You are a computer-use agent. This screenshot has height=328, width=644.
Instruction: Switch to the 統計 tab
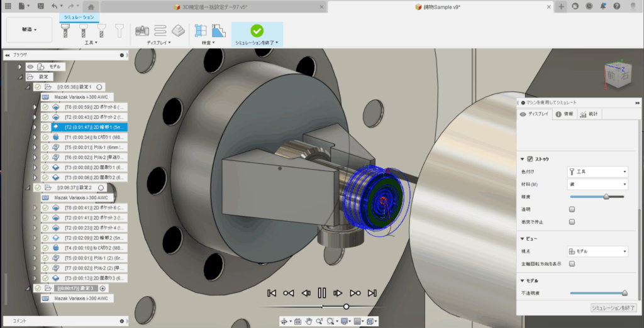[x=589, y=114]
